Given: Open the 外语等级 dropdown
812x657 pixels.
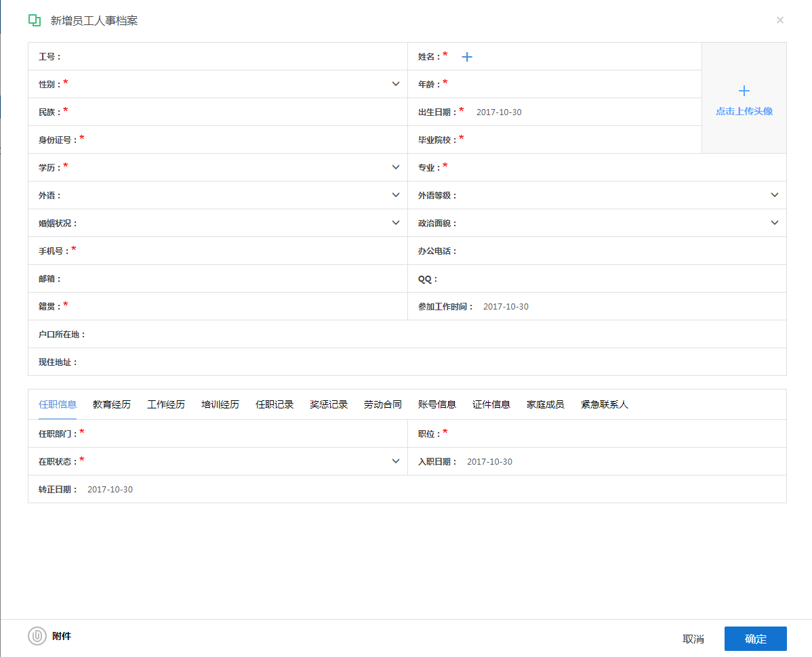Looking at the screenshot, I should 775,195.
